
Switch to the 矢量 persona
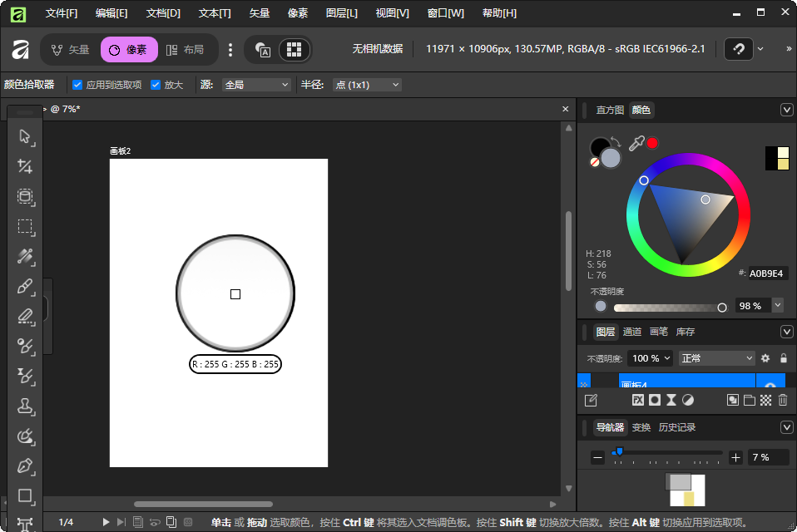(x=71, y=49)
